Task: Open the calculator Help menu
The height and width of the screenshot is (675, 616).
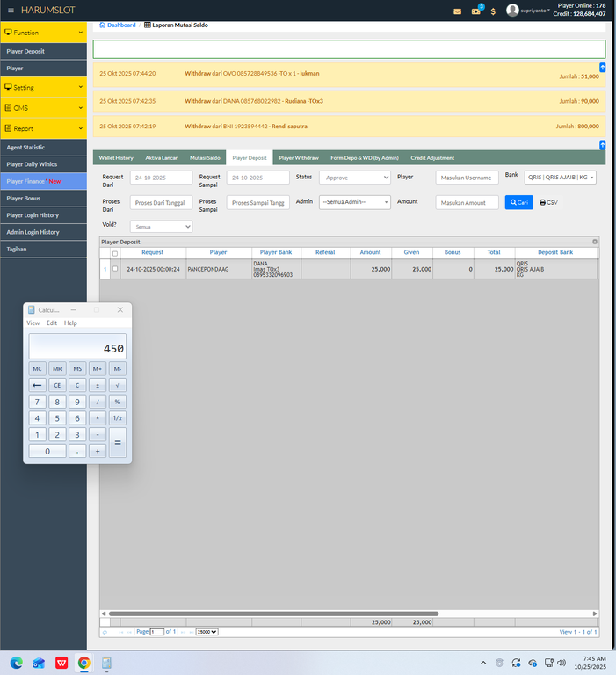Action: click(70, 323)
